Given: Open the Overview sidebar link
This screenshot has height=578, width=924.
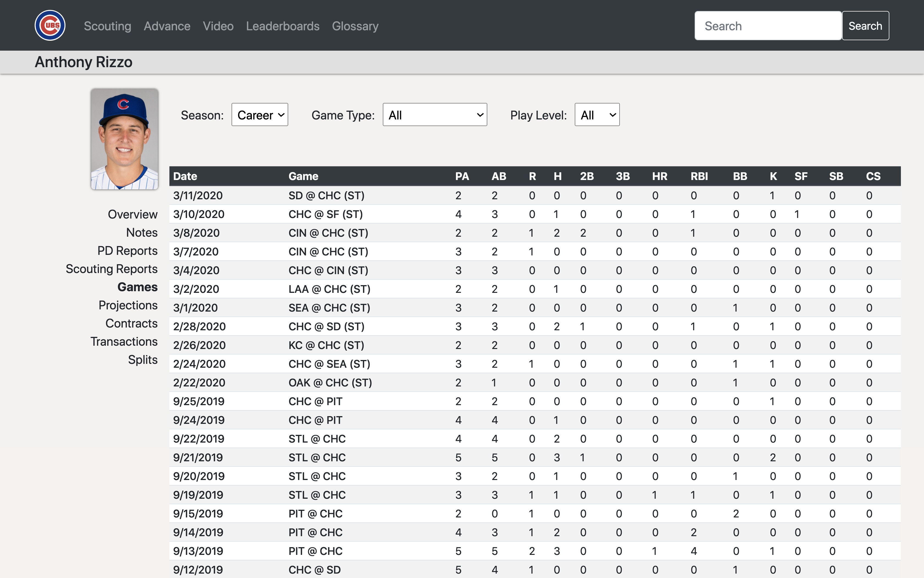Looking at the screenshot, I should click(133, 214).
